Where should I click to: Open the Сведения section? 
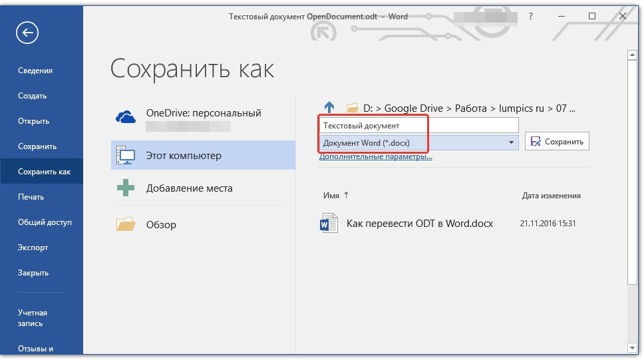[35, 71]
